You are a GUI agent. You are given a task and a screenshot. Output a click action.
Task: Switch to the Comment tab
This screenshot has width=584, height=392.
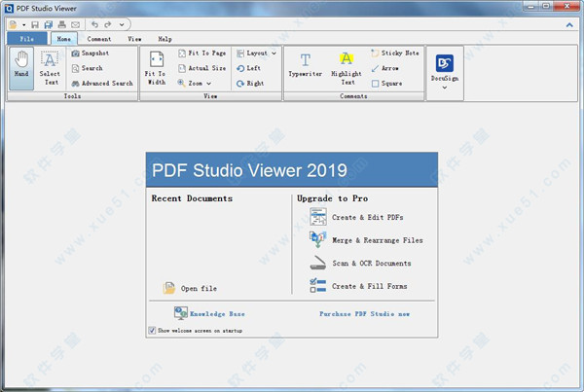(99, 39)
